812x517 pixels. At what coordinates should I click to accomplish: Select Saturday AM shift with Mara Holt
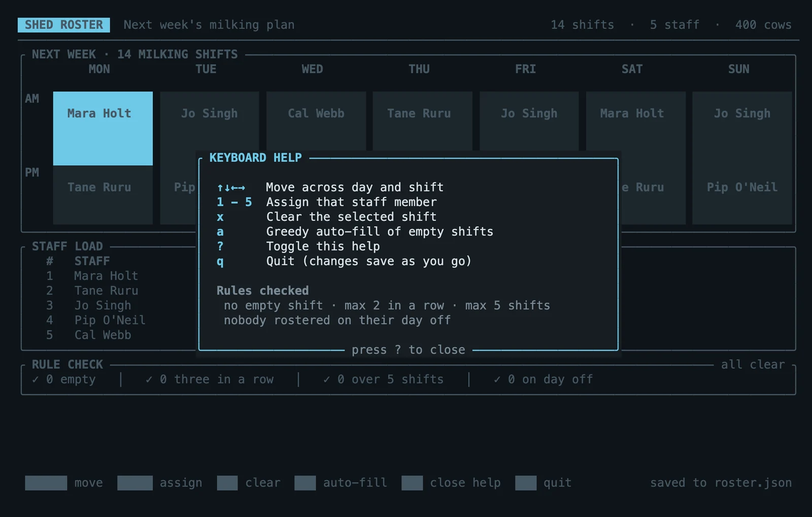point(636,121)
